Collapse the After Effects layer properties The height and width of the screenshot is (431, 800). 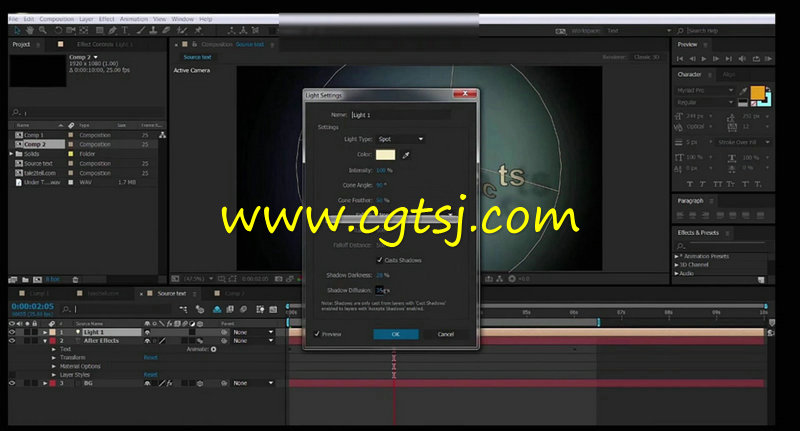45,341
